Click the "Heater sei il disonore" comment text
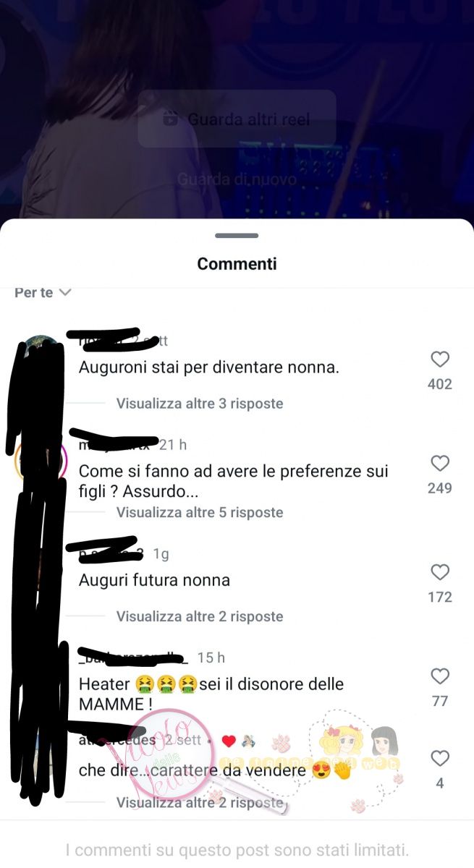Screen dimensions: 474x868 (211, 693)
